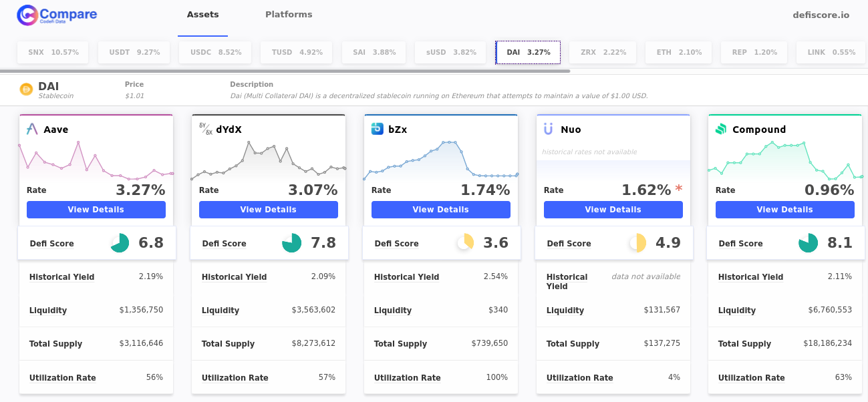Click the Compound Defi Score progress ring

pos(808,242)
